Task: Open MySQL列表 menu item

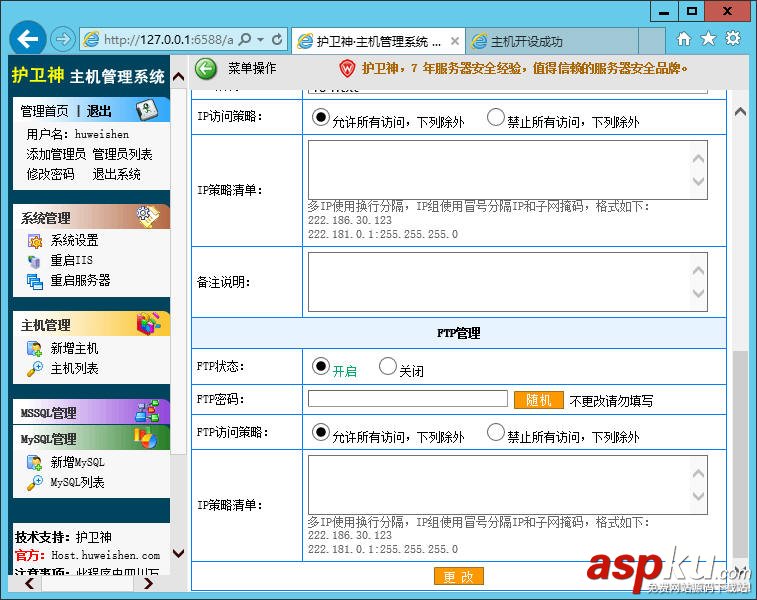Action: click(x=77, y=482)
